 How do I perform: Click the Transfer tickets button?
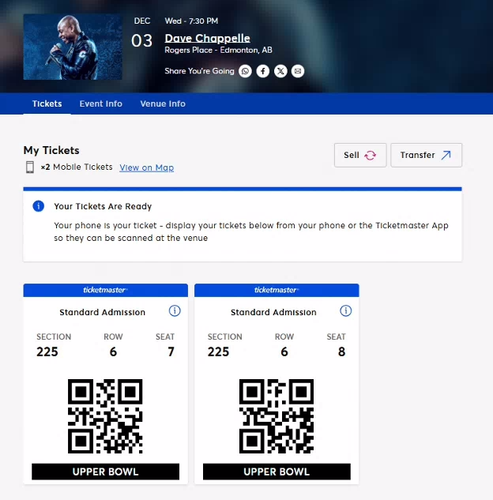tap(426, 155)
